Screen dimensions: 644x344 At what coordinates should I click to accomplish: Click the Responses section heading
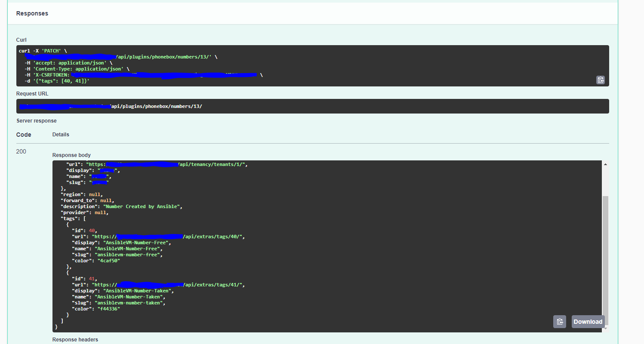click(32, 13)
